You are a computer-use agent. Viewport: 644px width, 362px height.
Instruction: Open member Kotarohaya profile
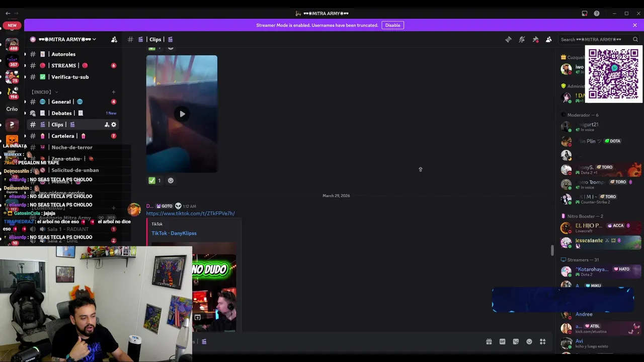[x=601, y=271]
